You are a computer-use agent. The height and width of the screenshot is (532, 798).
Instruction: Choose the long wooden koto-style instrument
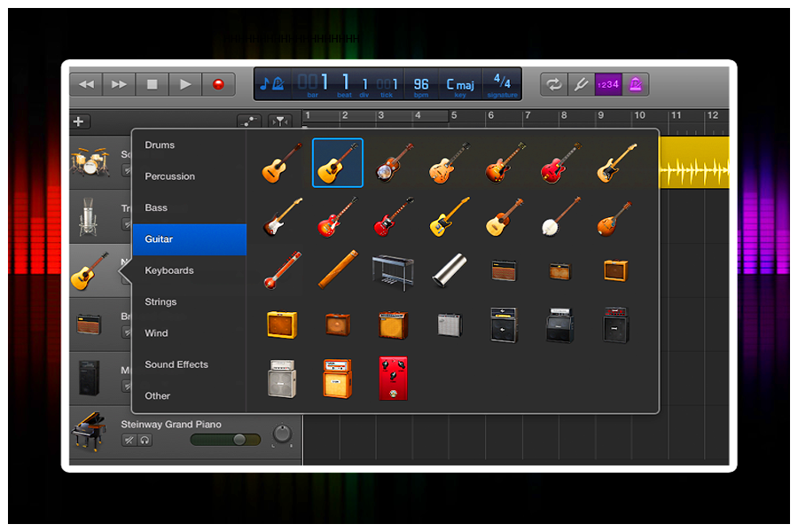point(338,270)
